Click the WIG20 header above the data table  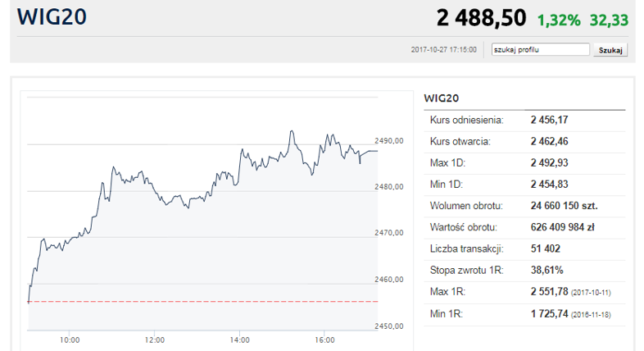[440, 98]
